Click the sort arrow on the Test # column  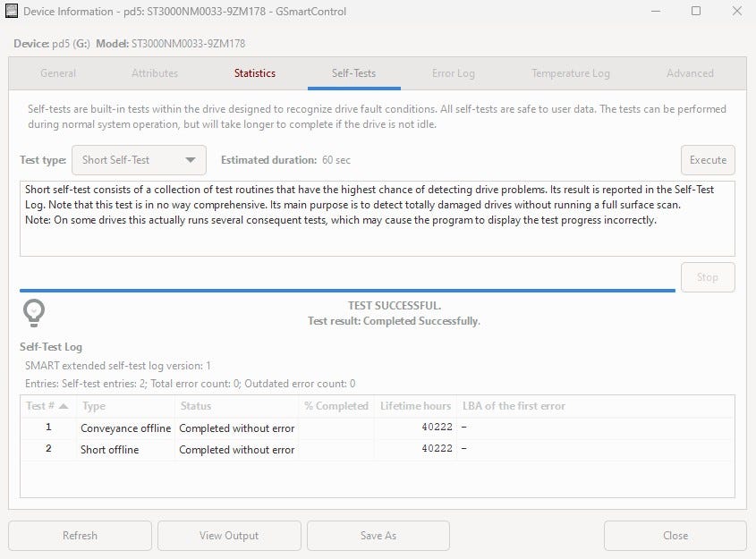coord(64,406)
